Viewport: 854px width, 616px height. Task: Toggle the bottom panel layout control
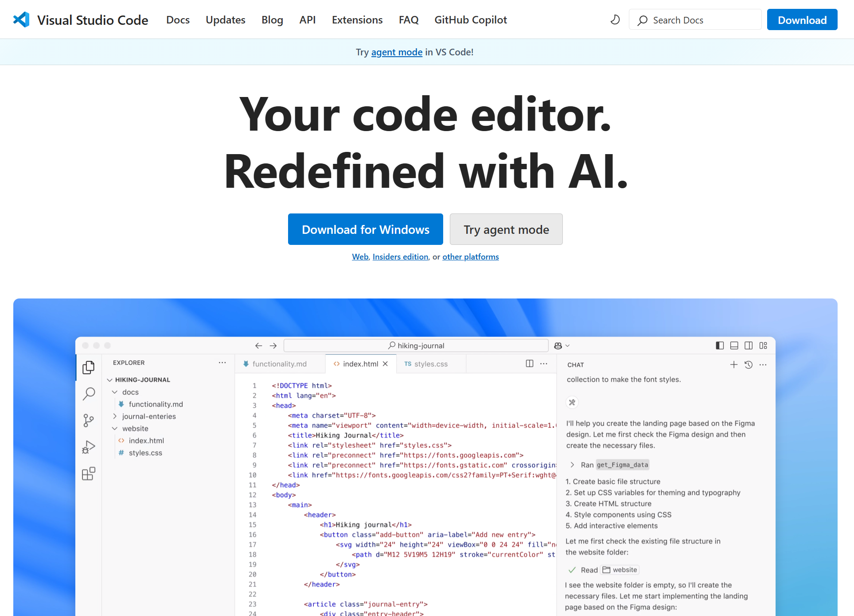pyautogui.click(x=734, y=345)
